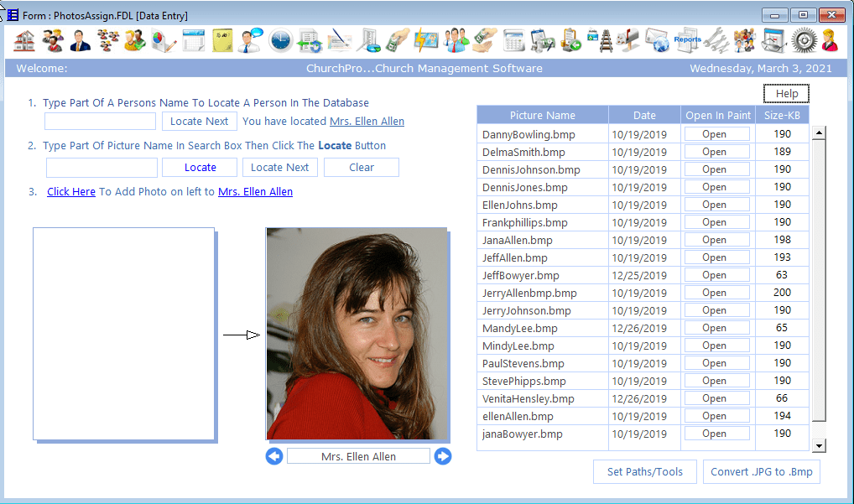Click the window with eyeglasses icon
854x504 pixels.
(x=774, y=41)
